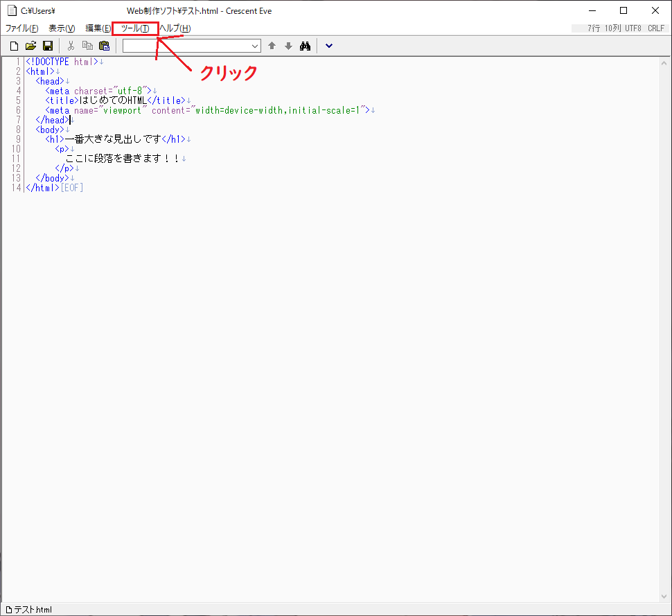Click the UTF8 encoding indicator

pos(634,28)
